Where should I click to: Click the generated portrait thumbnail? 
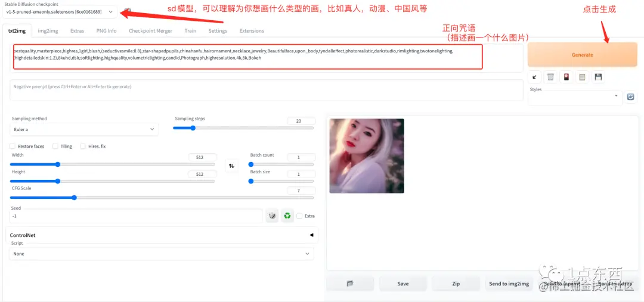point(367,156)
